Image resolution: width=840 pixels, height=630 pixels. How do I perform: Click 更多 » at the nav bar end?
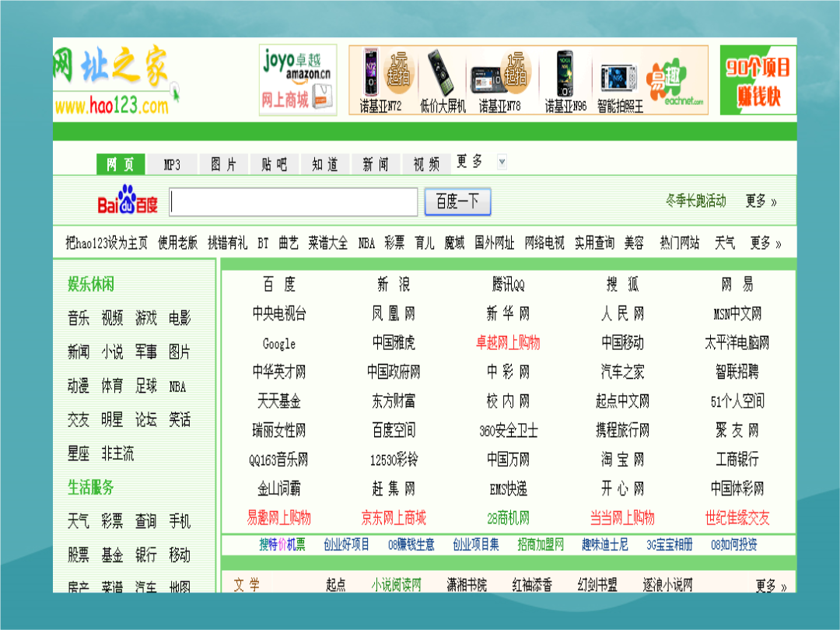point(765,243)
